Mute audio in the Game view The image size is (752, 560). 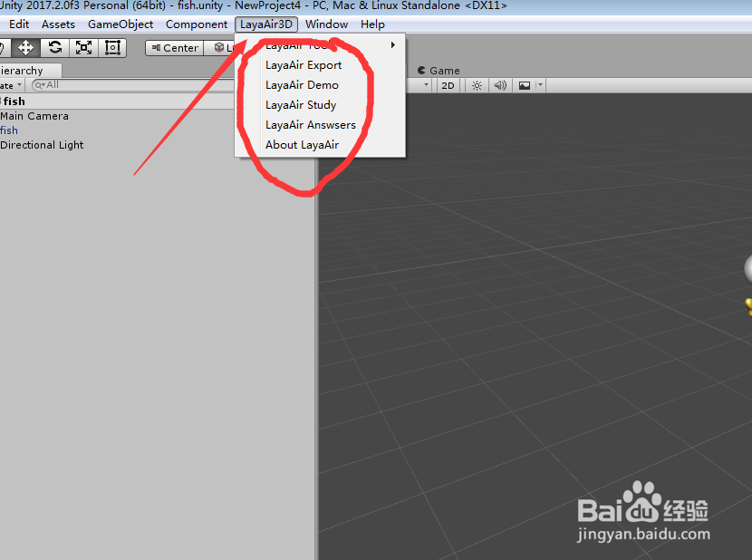tap(500, 84)
